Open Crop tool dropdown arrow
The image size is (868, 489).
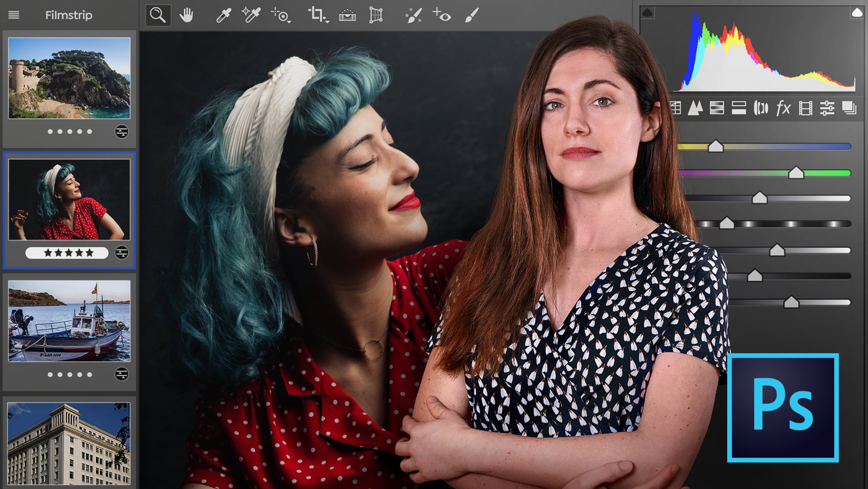pos(327,22)
